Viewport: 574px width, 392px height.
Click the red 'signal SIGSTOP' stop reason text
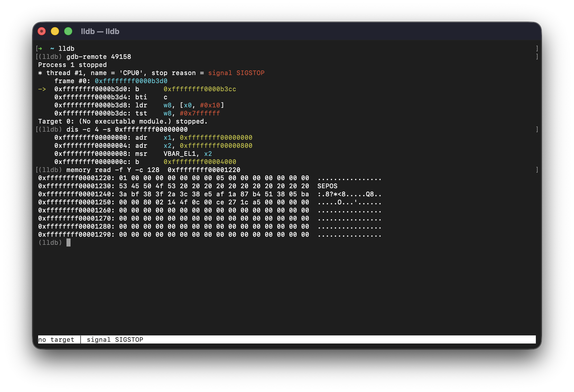pyautogui.click(x=236, y=73)
